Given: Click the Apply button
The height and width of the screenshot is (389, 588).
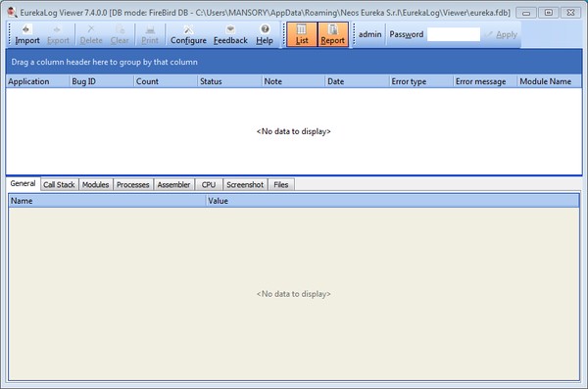Looking at the screenshot, I should (502, 34).
